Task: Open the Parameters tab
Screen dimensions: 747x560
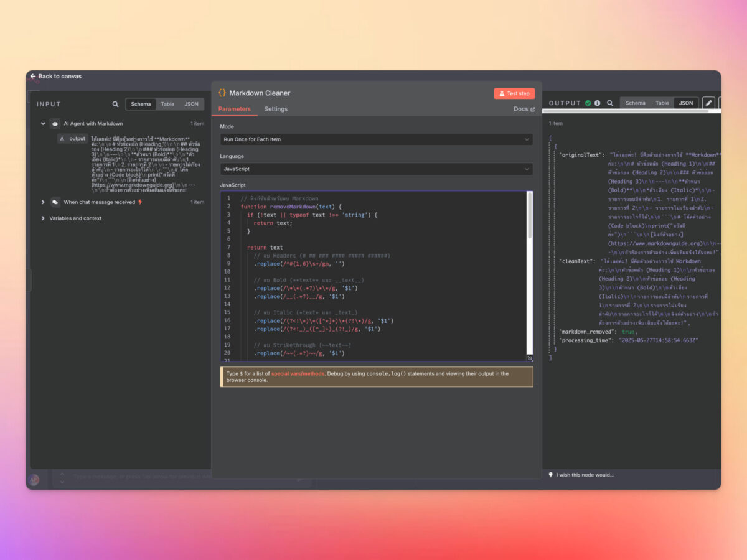Action: [235, 109]
